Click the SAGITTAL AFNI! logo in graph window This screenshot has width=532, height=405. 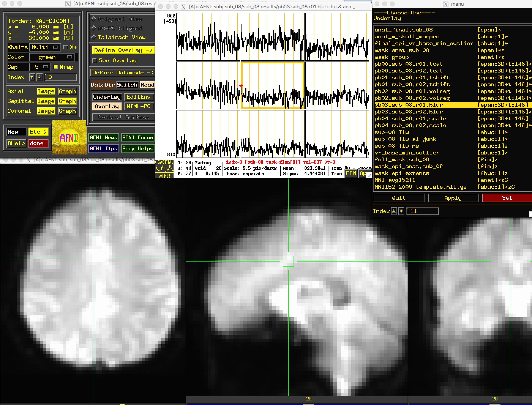coord(164,169)
